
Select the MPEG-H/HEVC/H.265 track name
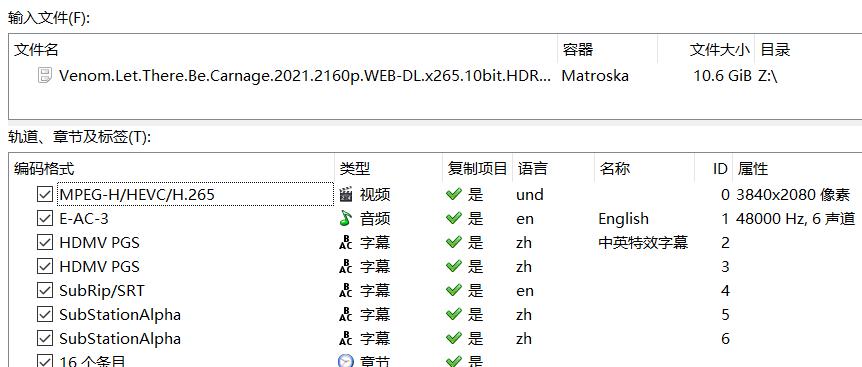[x=137, y=194]
